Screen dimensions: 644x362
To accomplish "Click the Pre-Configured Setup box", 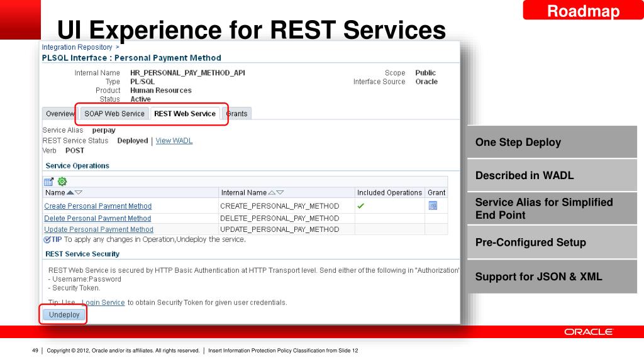I will click(552, 242).
